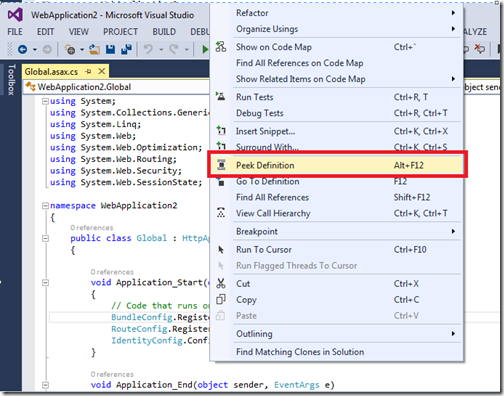The image size is (504, 396).
Task: Choose Find All References
Action: click(337, 197)
